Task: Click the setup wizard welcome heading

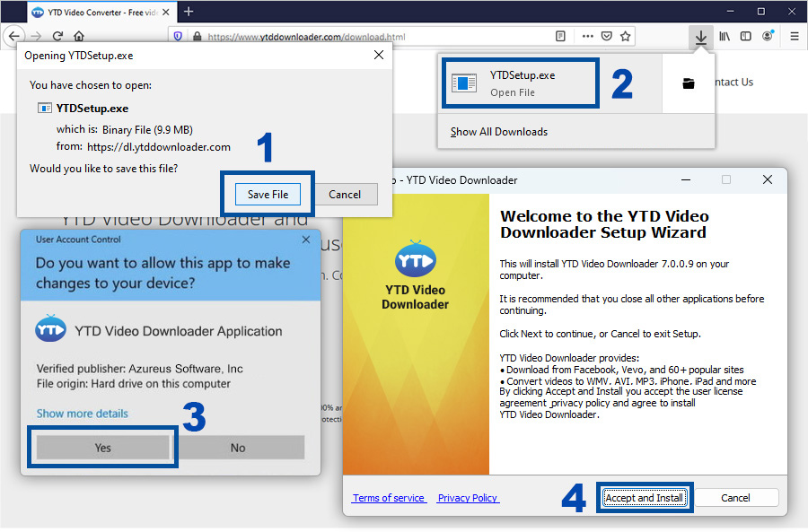Action: (x=604, y=224)
